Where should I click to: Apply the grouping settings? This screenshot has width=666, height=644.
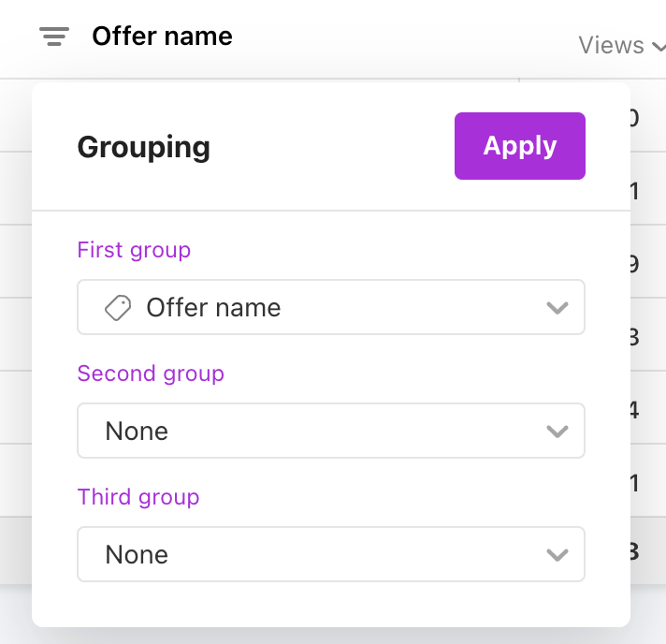(520, 146)
